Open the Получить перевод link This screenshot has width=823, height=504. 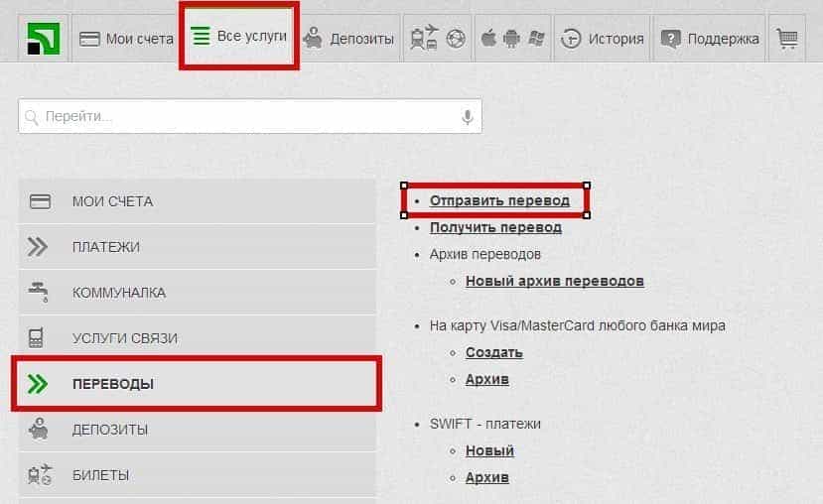tap(495, 227)
